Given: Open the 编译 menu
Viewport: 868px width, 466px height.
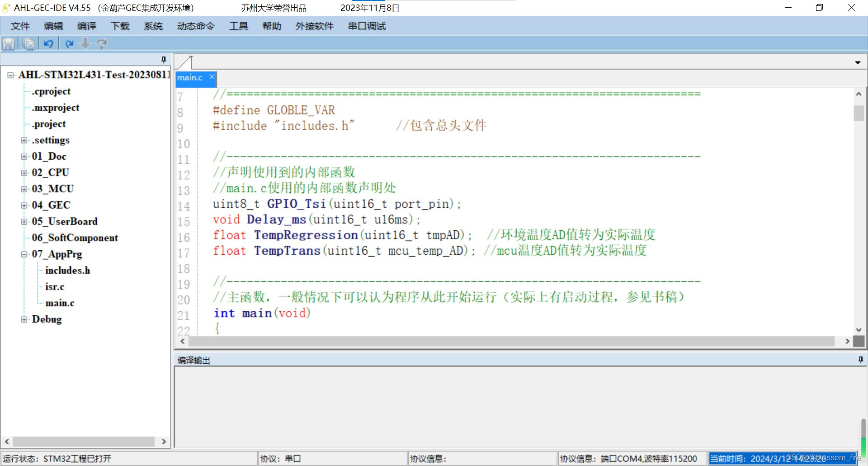Looking at the screenshot, I should point(86,26).
